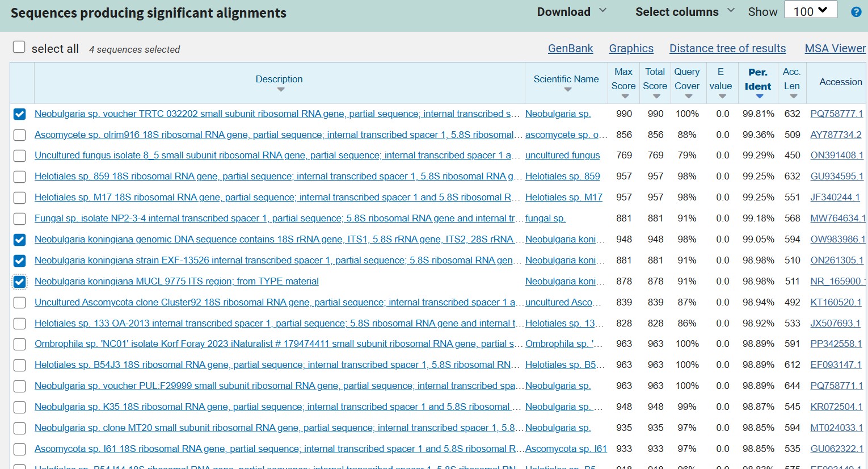Screen dimensions: 868x469
Task: Sort by Total Score arrow icon
Action: pyautogui.click(x=656, y=97)
